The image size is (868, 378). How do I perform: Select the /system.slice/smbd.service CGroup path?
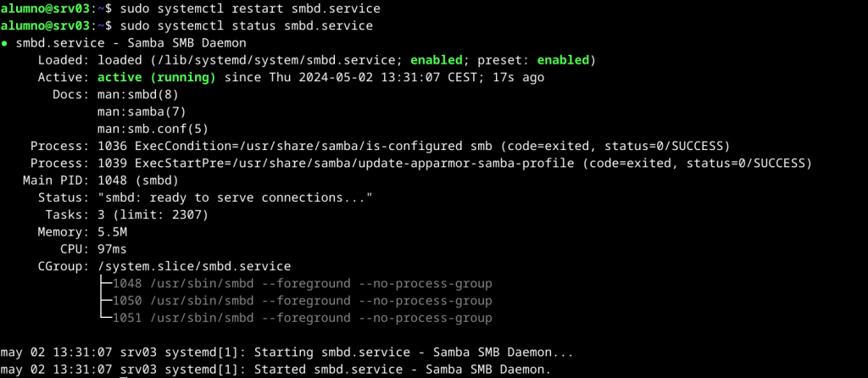click(194, 266)
